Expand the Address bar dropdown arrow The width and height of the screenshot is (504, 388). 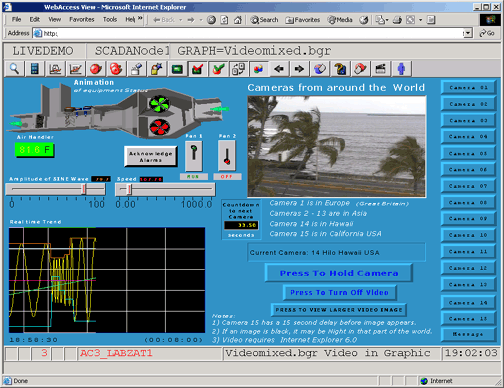468,33
